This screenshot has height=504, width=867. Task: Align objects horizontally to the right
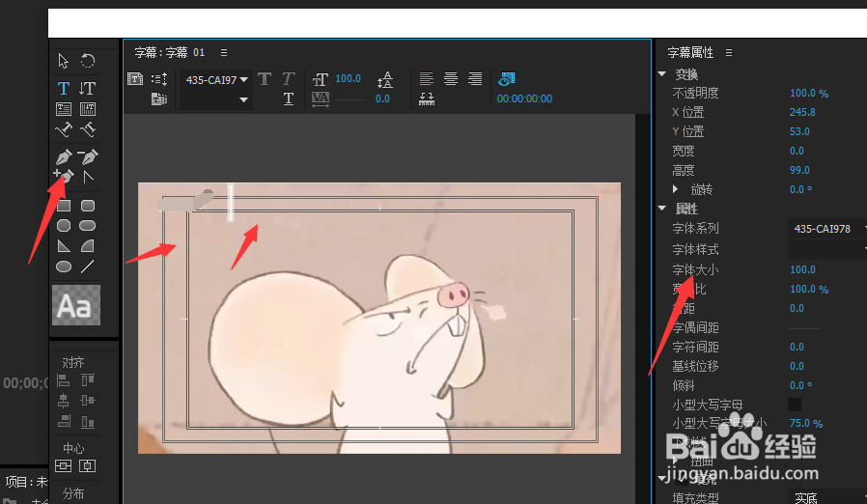64,422
